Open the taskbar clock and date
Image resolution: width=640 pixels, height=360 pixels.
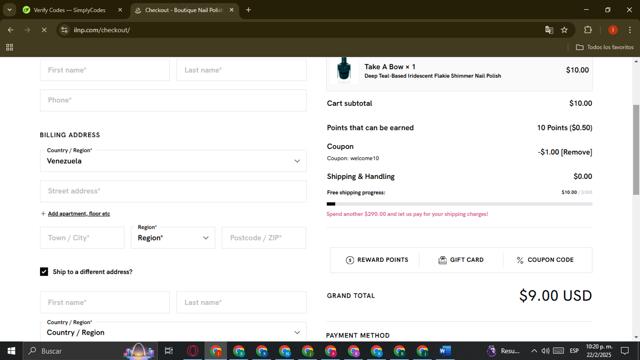598,351
